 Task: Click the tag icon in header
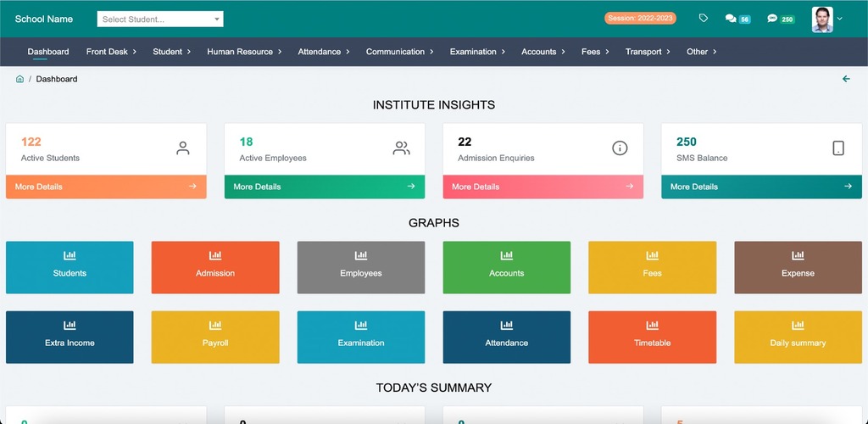704,19
